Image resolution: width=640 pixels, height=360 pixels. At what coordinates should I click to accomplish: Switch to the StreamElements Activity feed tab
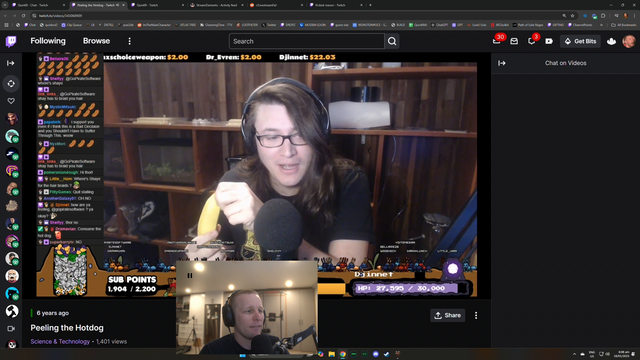click(216, 5)
